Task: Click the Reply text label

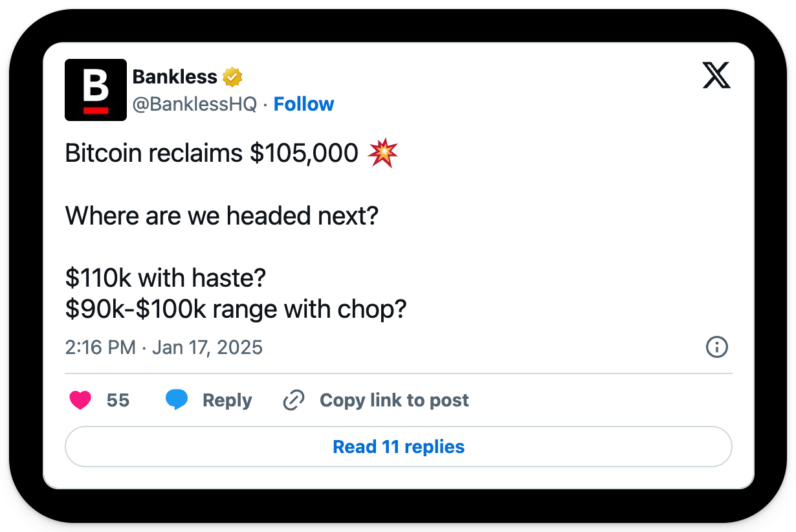Action: [x=227, y=401]
